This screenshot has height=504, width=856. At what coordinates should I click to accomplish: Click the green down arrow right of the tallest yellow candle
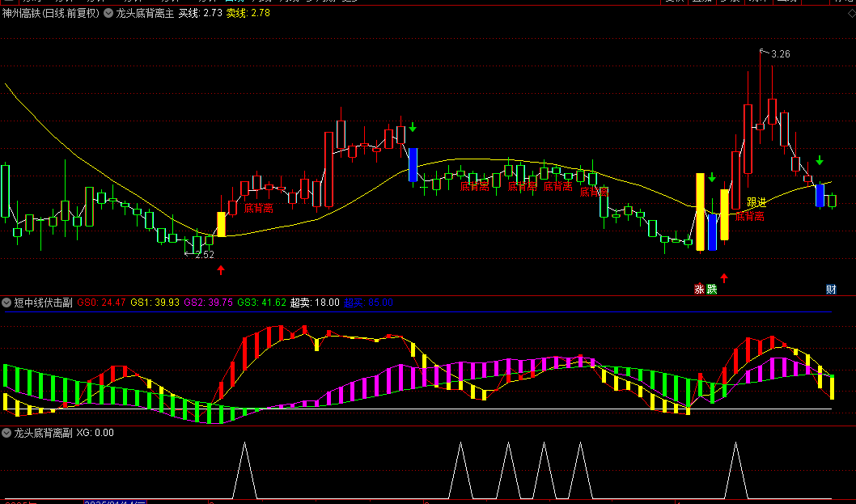pyautogui.click(x=712, y=177)
